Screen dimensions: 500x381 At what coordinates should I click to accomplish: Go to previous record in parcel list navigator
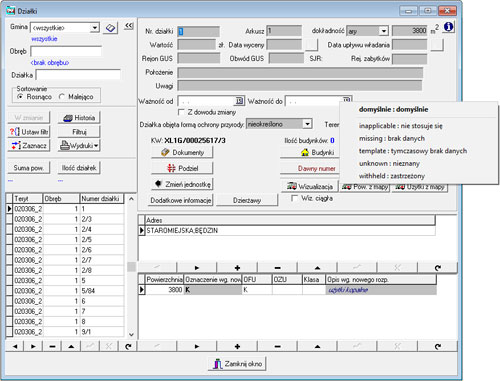coord(15,346)
